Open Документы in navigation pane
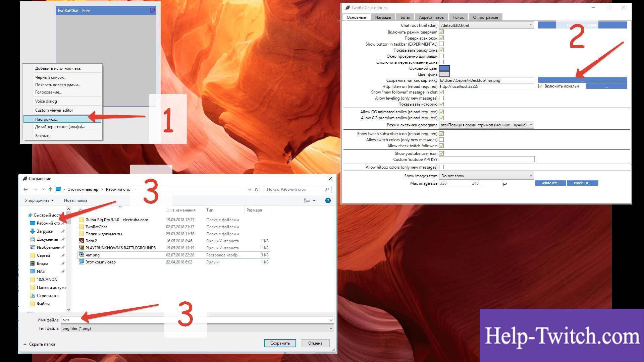 click(47, 239)
